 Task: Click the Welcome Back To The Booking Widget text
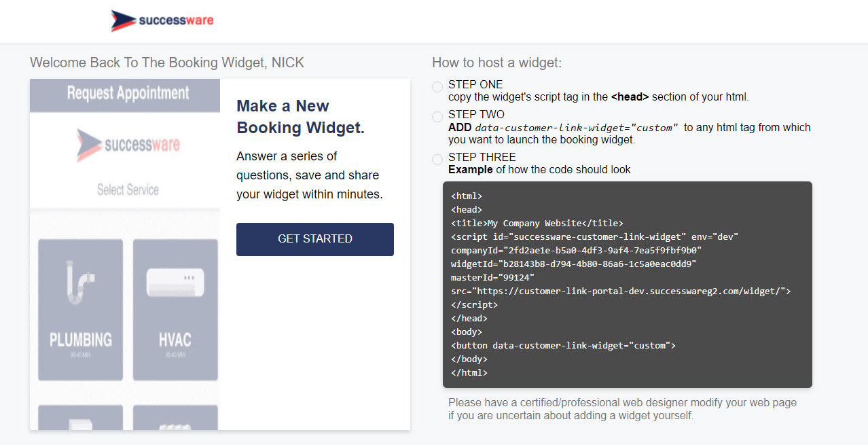click(167, 63)
